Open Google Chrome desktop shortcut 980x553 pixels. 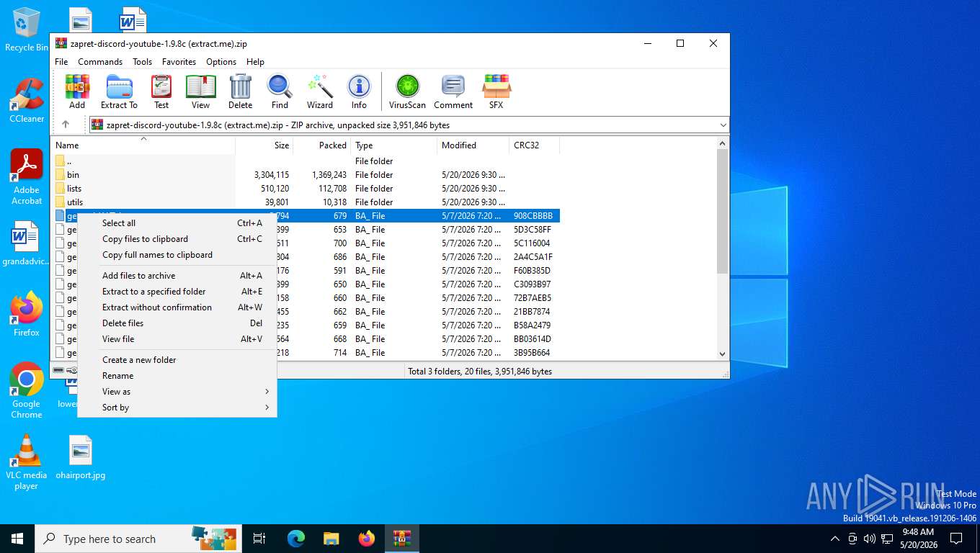click(27, 390)
